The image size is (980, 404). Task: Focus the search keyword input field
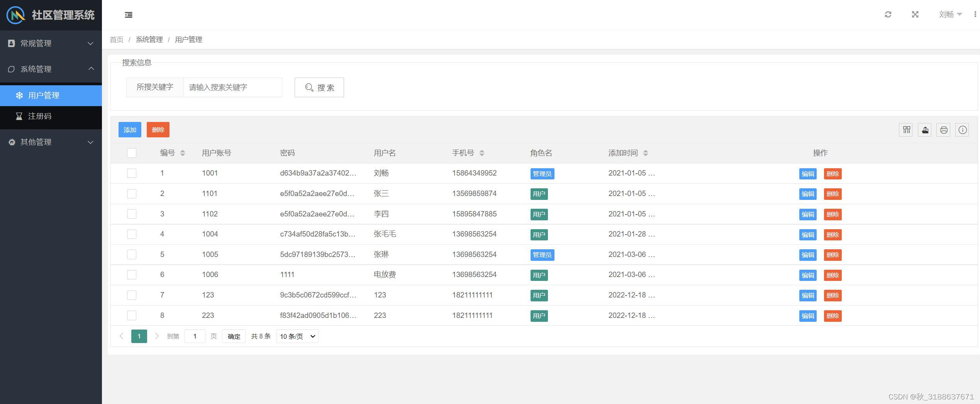(x=232, y=88)
